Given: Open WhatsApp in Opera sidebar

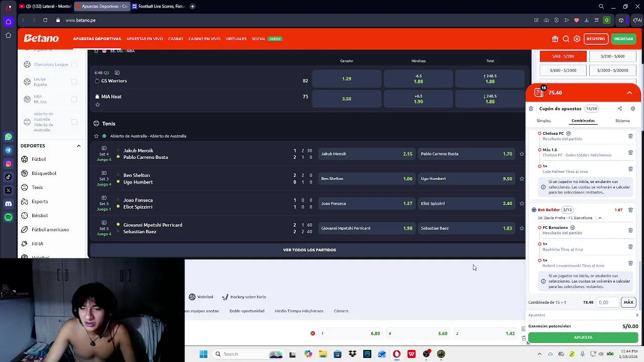Looking at the screenshot, I should click(x=9, y=137).
